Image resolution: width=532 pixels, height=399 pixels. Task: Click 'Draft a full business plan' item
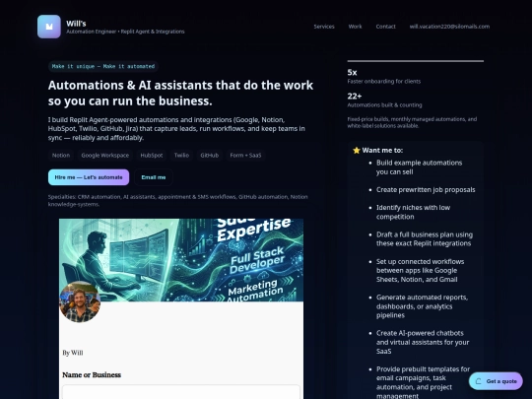424,238
